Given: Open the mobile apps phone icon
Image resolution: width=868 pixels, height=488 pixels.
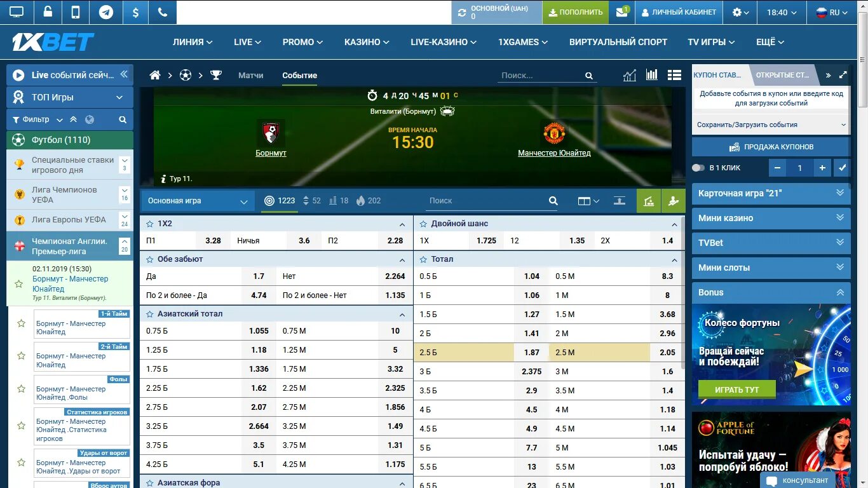Looking at the screenshot, I should tap(76, 12).
